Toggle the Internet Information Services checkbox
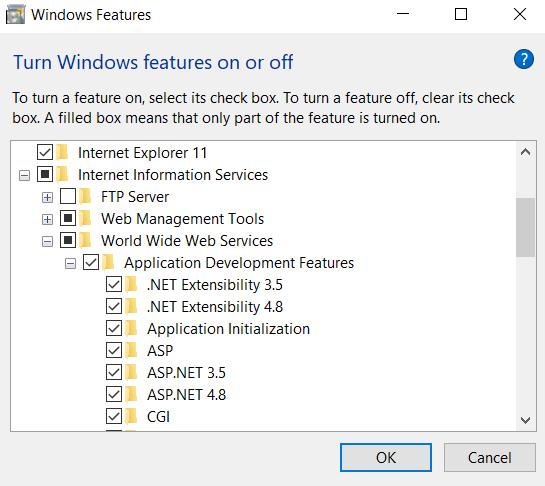The image size is (545, 486). point(45,174)
